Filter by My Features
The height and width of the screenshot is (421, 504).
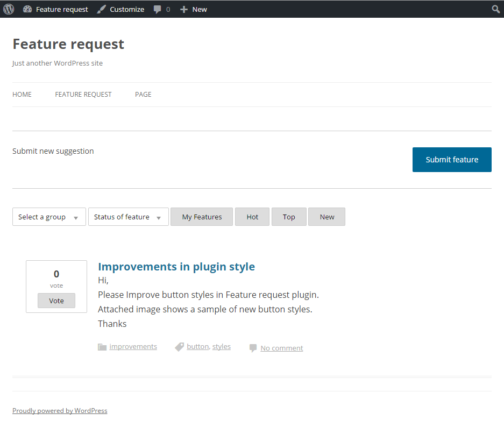click(202, 217)
